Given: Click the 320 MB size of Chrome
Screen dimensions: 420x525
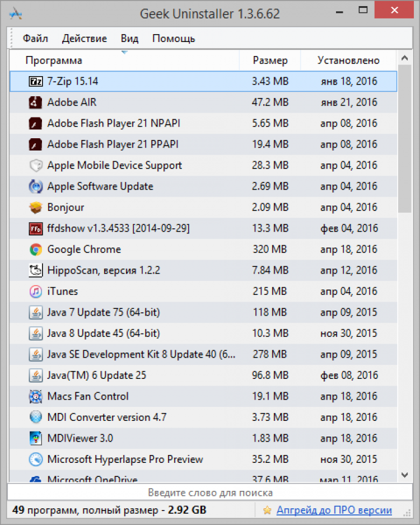Looking at the screenshot, I should 270,250.
